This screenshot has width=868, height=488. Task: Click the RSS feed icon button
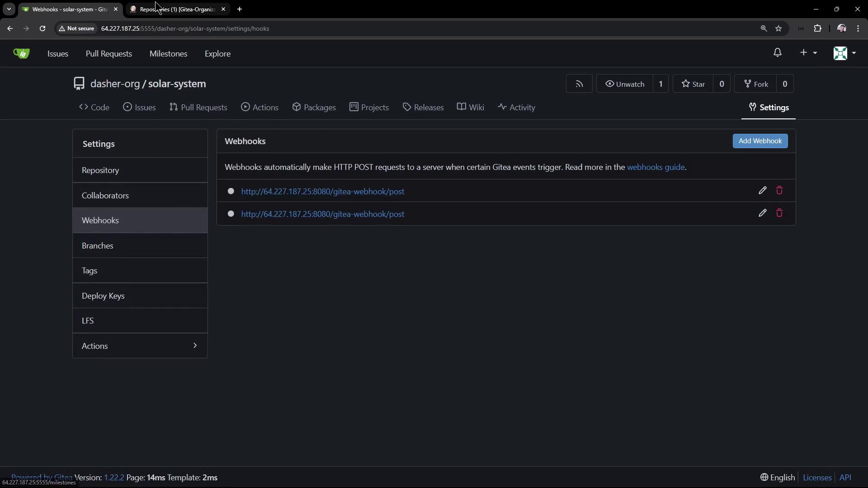click(579, 84)
